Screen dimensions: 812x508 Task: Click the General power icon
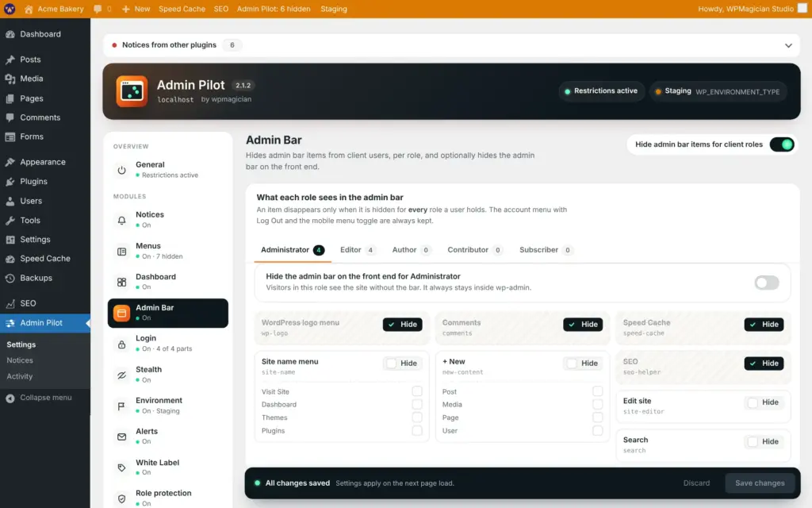coord(121,170)
